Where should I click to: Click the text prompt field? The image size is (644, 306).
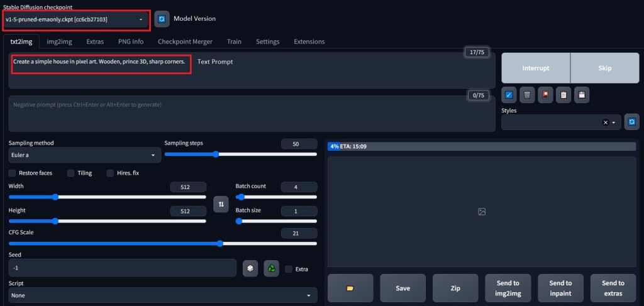pos(252,70)
